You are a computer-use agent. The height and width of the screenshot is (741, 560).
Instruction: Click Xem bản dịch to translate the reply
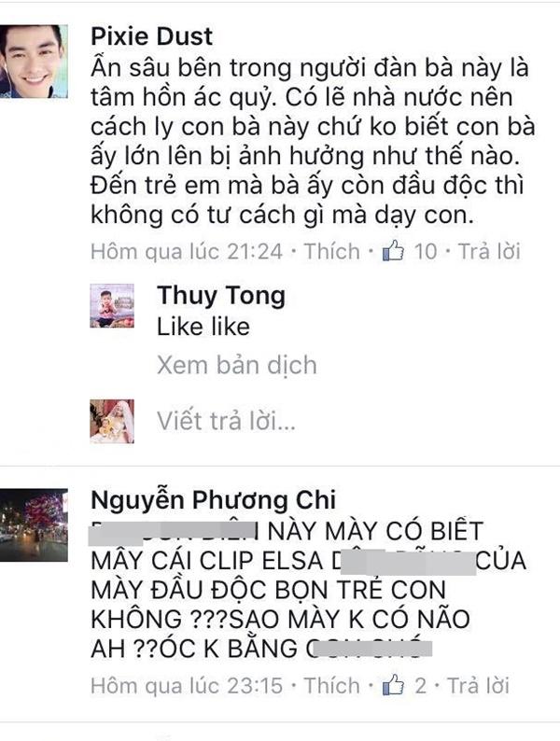237,365
